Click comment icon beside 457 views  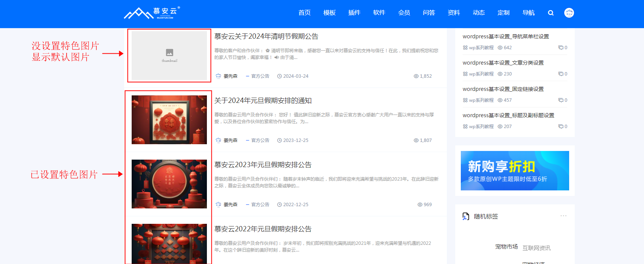coord(561,100)
